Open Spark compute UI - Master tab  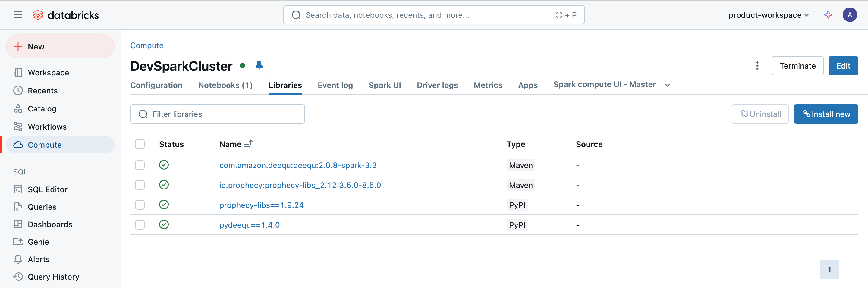click(605, 84)
